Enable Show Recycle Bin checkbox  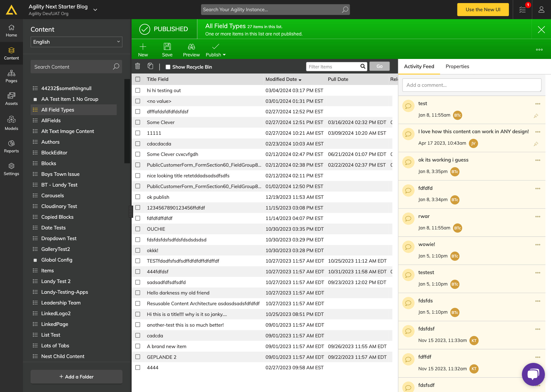click(168, 67)
